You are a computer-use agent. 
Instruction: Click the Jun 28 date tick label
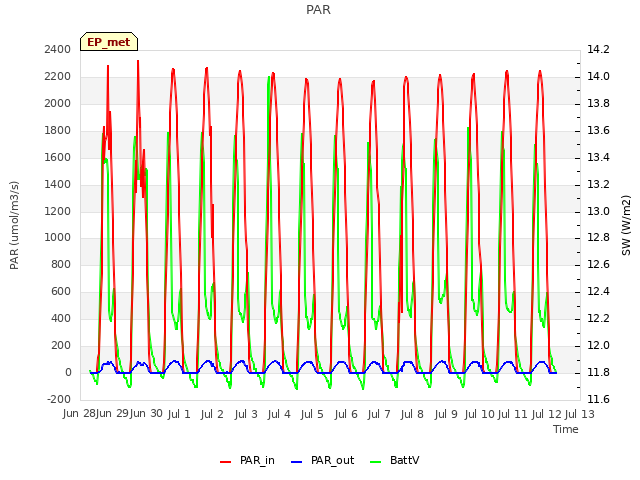click(x=79, y=414)
